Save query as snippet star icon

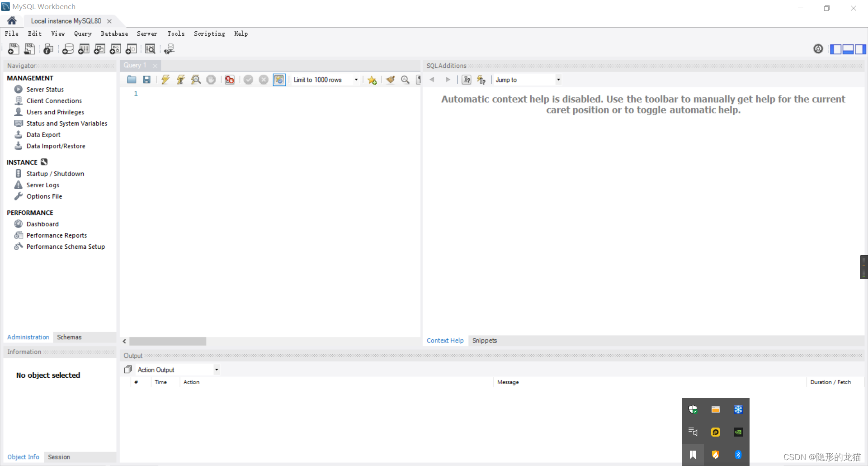point(372,80)
